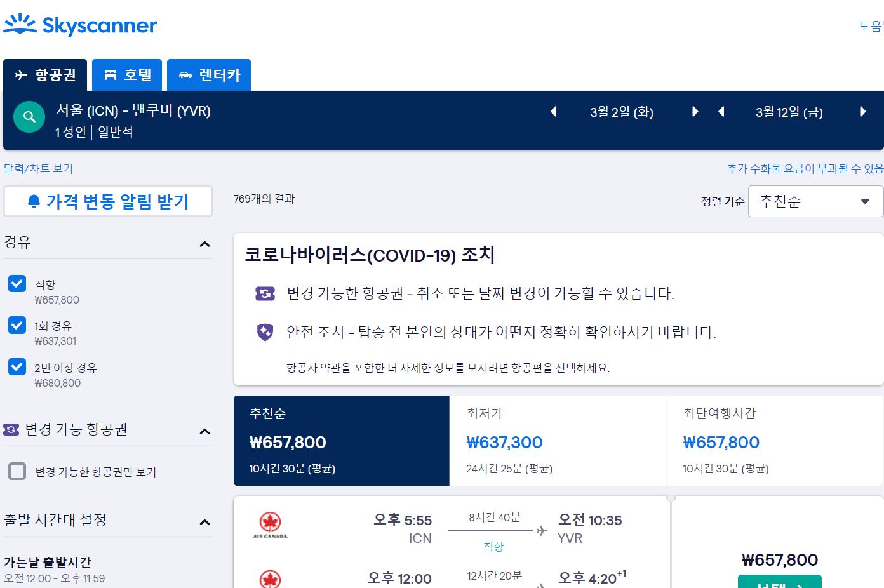This screenshot has width=884, height=588.
Task: Click the 769개의 결과 results count
Action: [264, 199]
